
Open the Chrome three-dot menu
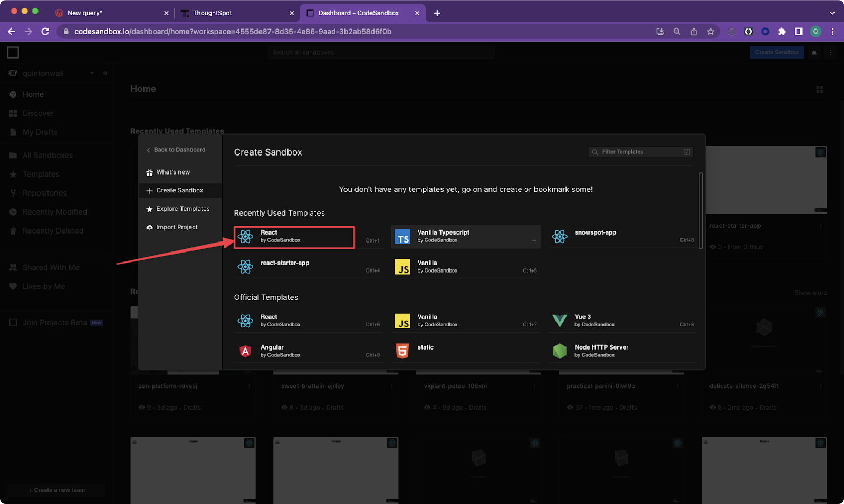click(x=832, y=32)
